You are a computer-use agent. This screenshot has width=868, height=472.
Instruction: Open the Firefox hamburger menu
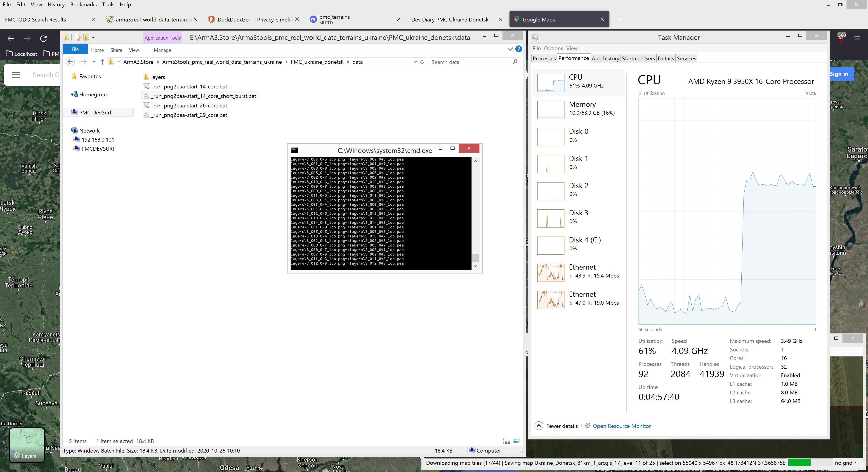click(x=857, y=38)
